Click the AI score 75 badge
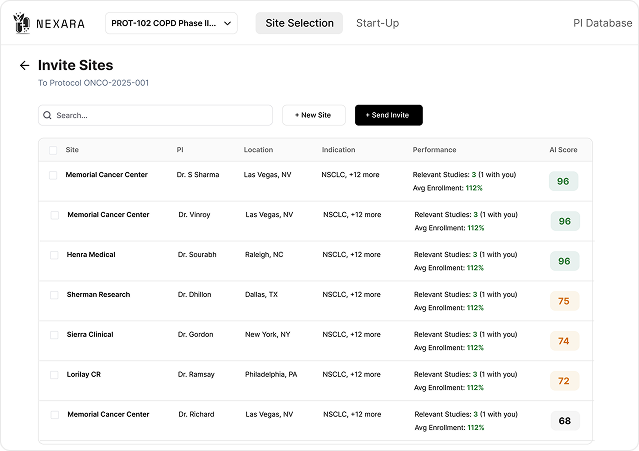 [x=564, y=301]
